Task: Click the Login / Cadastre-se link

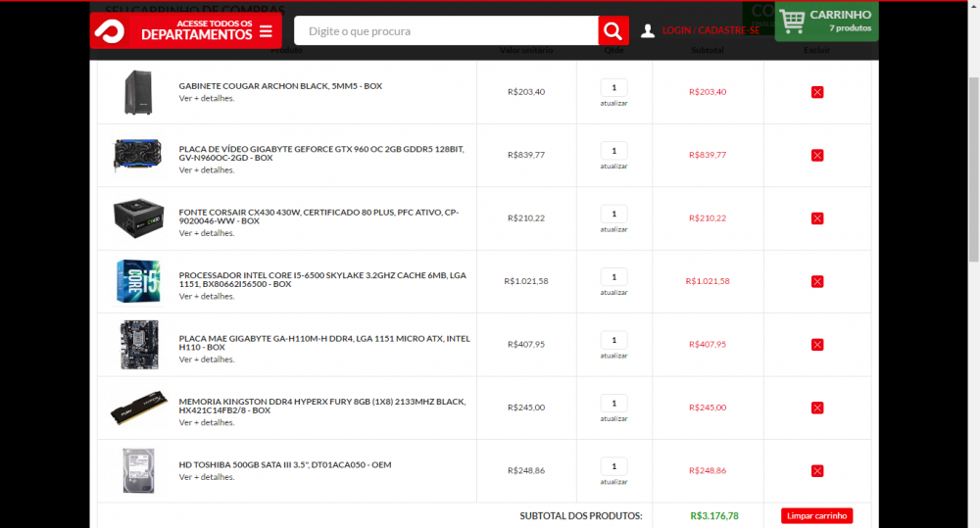Action: coord(710,31)
